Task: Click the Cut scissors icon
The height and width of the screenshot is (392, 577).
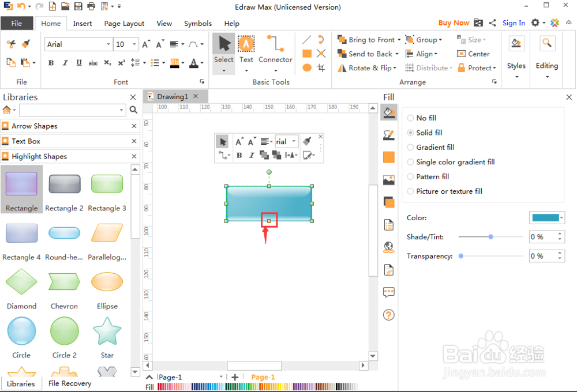Action: (11, 44)
